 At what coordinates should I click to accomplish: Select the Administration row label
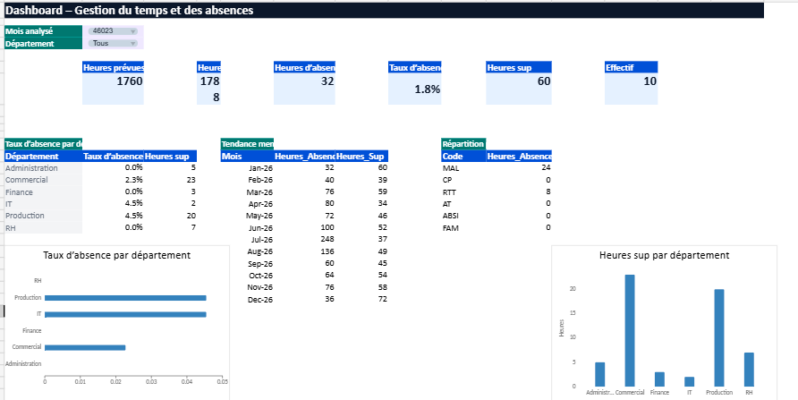(x=43, y=168)
